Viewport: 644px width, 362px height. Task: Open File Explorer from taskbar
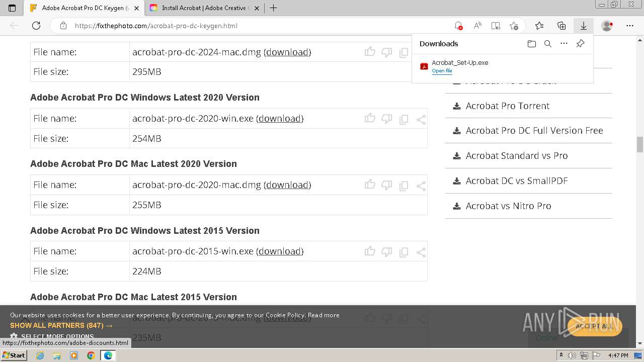click(x=57, y=355)
